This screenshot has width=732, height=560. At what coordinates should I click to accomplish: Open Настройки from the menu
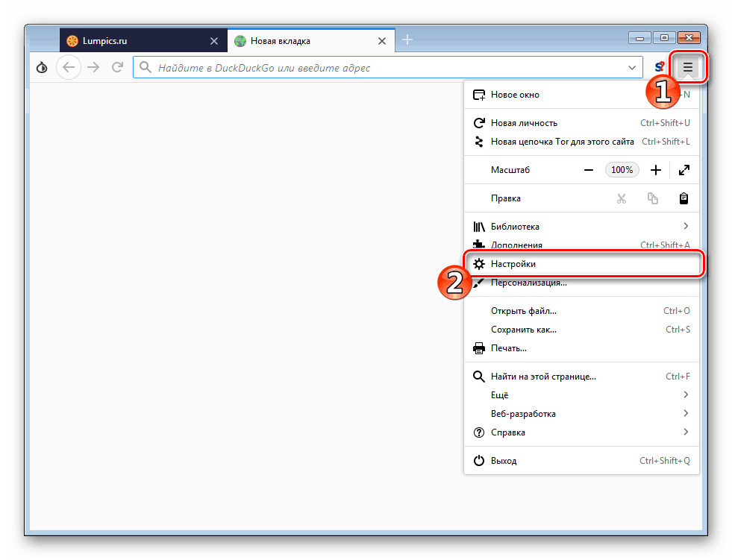(x=581, y=264)
